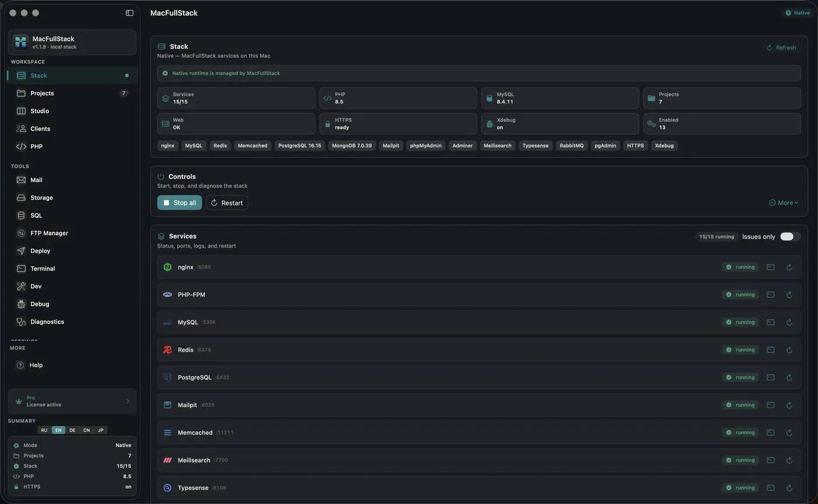Restart the Typesense service icon
This screenshot has height=504, width=818.
pyautogui.click(x=789, y=488)
